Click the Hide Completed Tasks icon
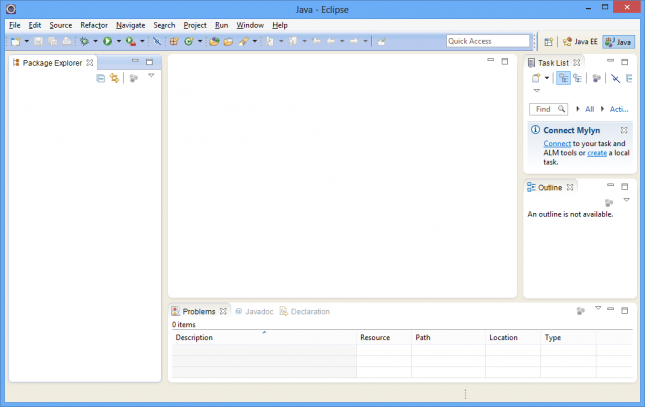Screen dimensions: 645x407 (x=615, y=78)
